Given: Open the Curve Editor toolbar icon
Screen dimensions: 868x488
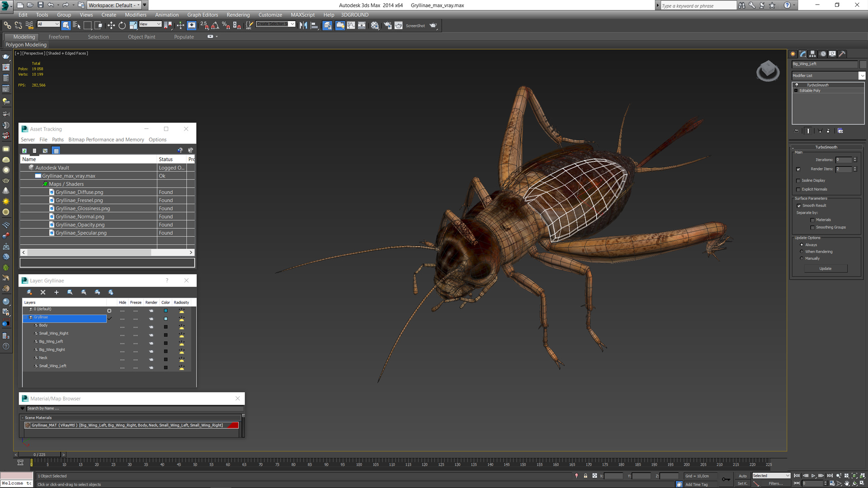Looking at the screenshot, I should coord(351,26).
